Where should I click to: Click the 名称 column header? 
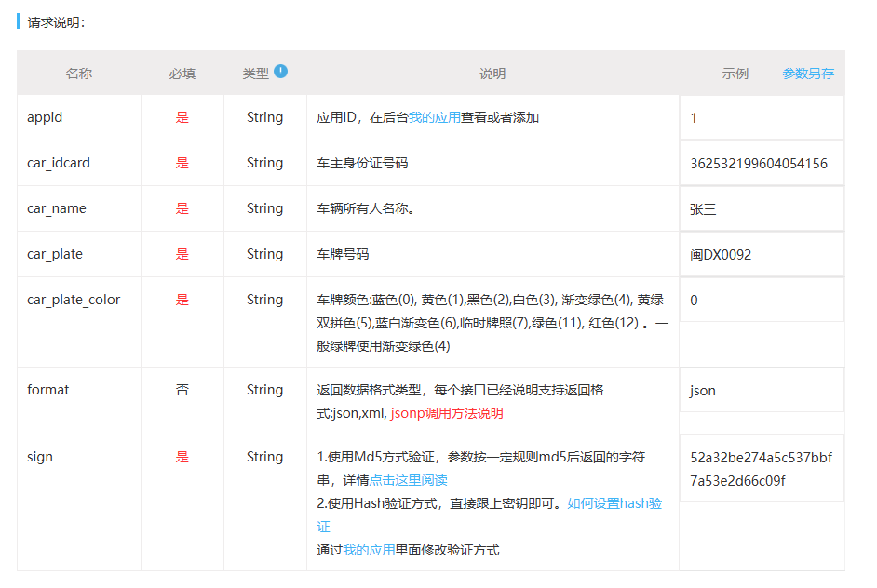[x=78, y=73]
